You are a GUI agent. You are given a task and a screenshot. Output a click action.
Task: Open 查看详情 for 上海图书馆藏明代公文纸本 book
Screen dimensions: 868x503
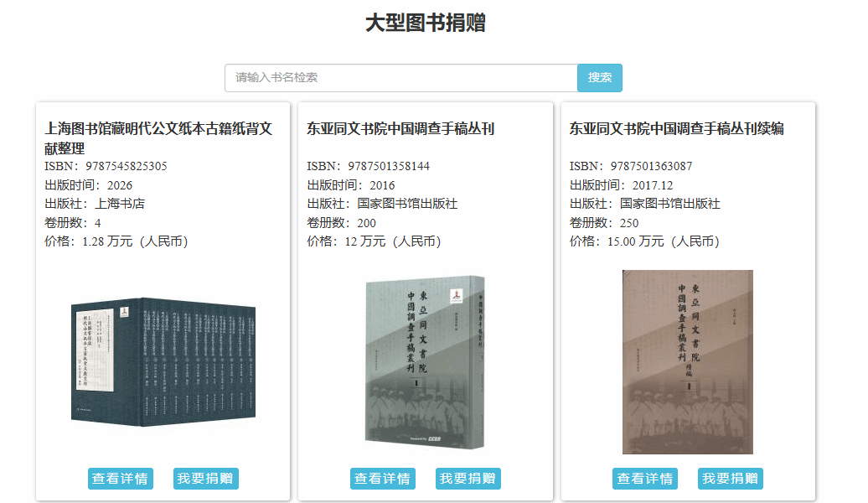point(120,479)
